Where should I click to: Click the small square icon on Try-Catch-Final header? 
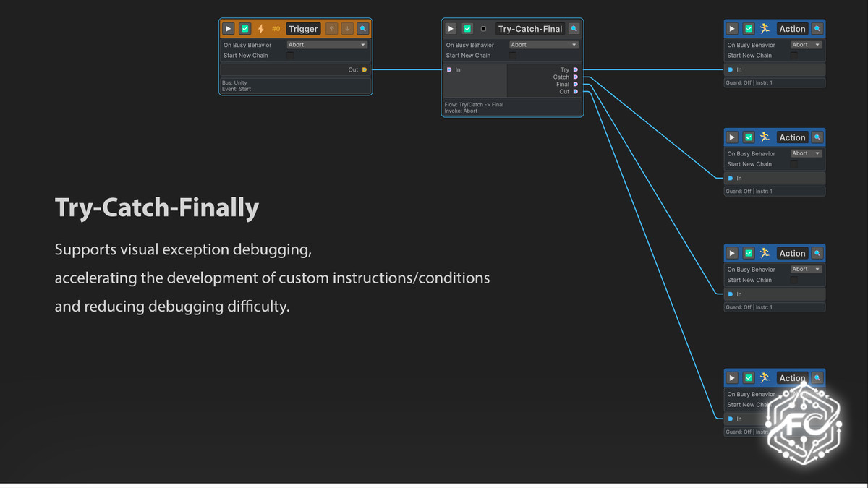(484, 29)
